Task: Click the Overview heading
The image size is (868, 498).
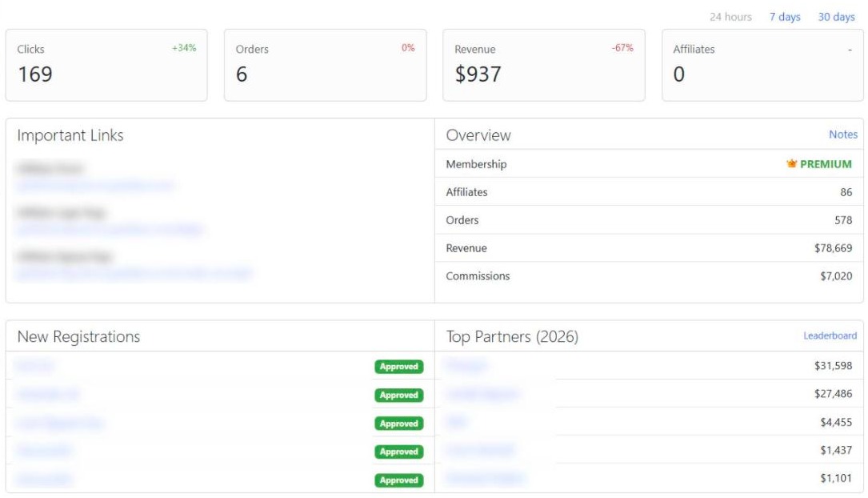Action: click(x=478, y=136)
